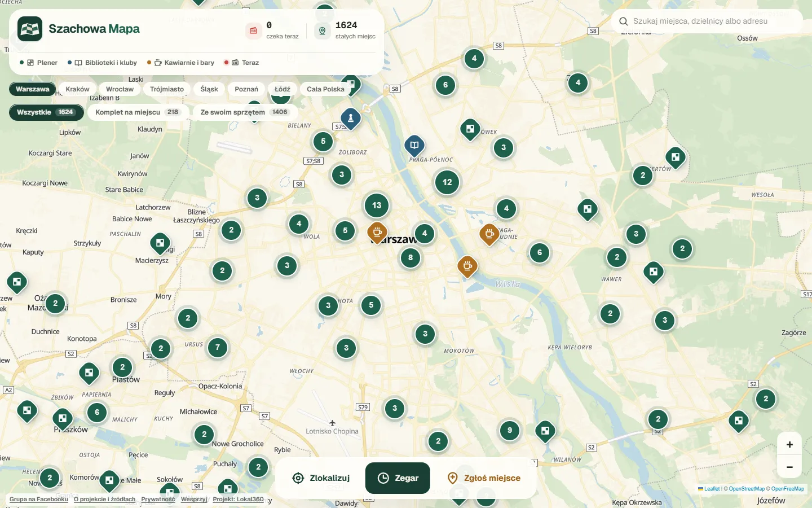Select the Wszystkie 1624 filter

point(46,112)
